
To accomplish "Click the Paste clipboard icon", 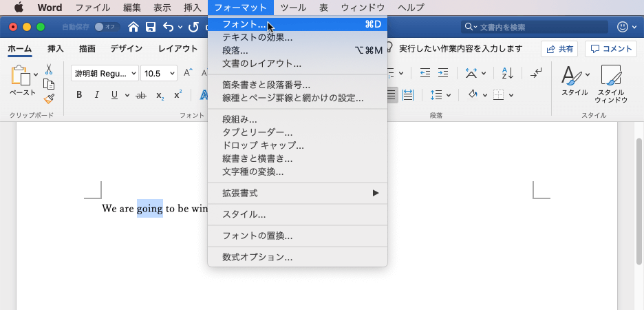I will coord(21,76).
